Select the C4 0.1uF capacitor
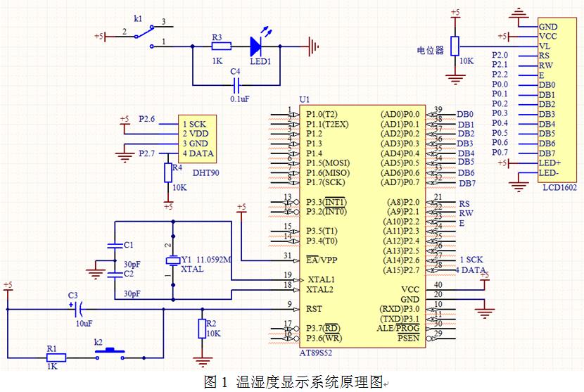The height and width of the screenshot is (392, 584). (237, 84)
